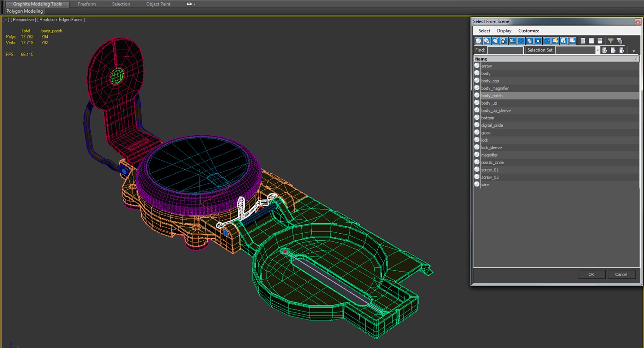Screen dimensions: 644x348
Task: Switch to the Freeform ribbon tab
Action: (x=87, y=4)
